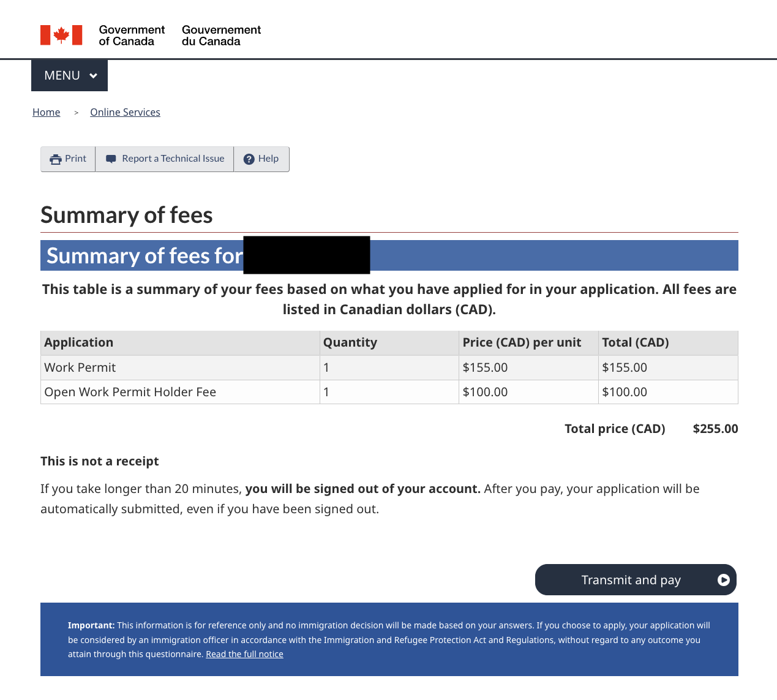The width and height of the screenshot is (777, 700).
Task: Click the printer icon in toolbar
Action: [56, 159]
